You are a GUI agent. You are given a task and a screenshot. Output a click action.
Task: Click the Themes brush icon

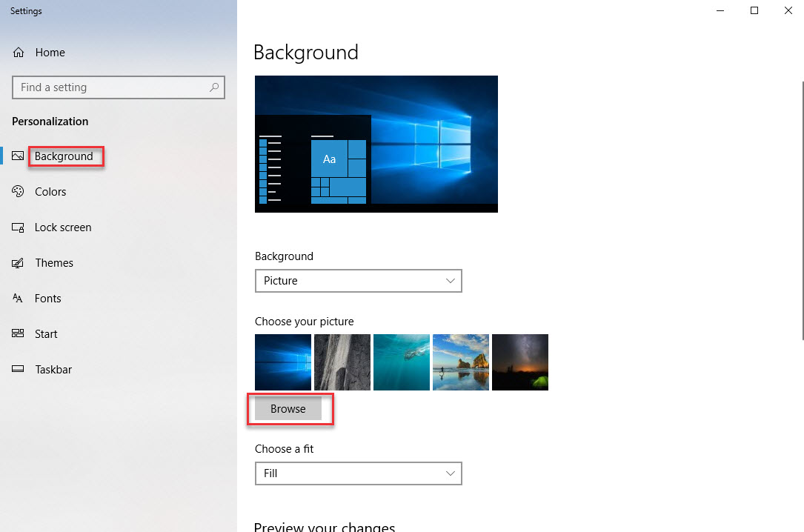(19, 263)
